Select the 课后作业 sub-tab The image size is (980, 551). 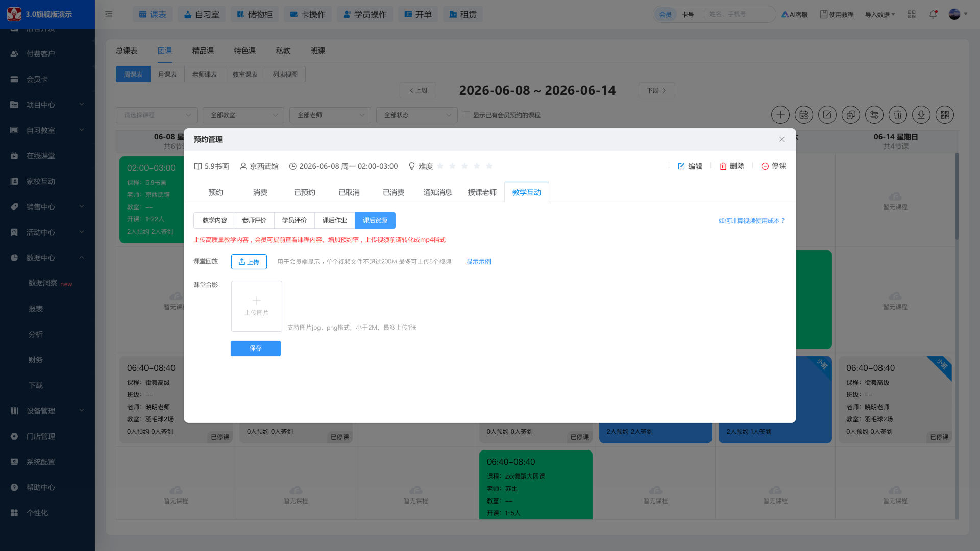(x=335, y=220)
